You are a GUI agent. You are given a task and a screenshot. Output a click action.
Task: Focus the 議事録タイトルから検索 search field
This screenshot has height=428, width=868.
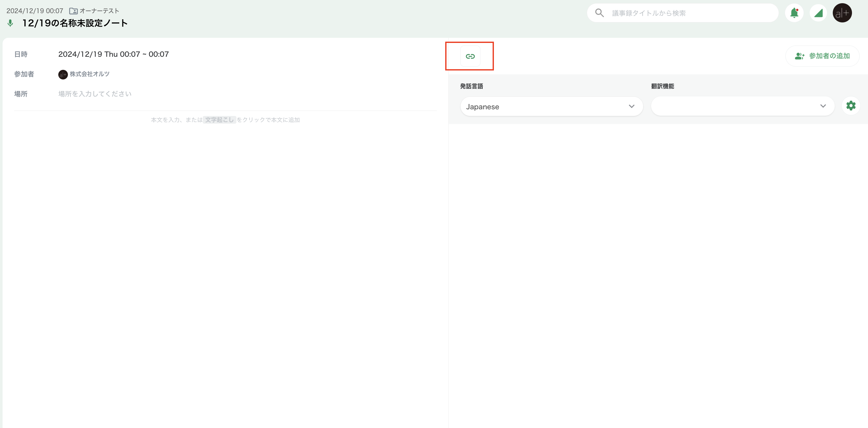click(x=683, y=13)
